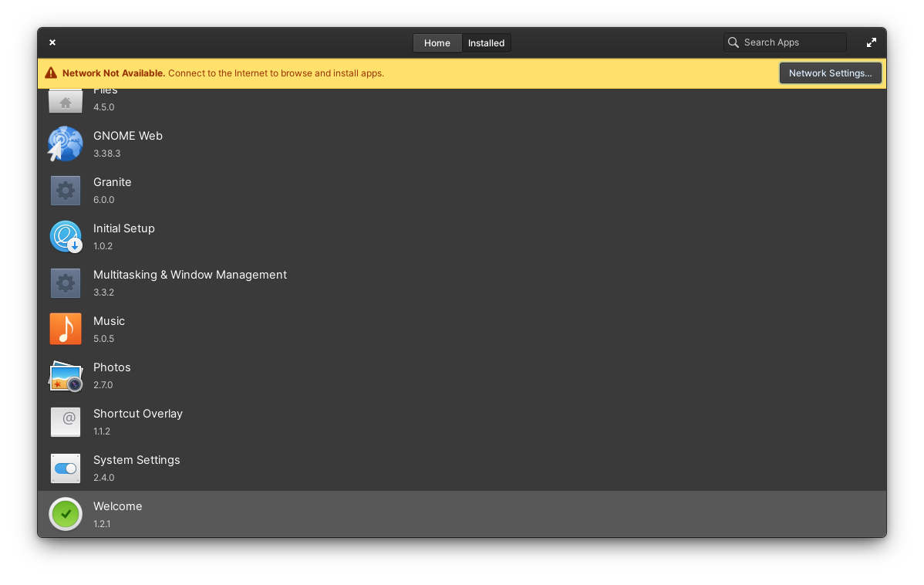Image resolution: width=924 pixels, height=585 pixels.
Task: Toggle fullscreen with the expand arrows icon
Action: click(x=872, y=42)
